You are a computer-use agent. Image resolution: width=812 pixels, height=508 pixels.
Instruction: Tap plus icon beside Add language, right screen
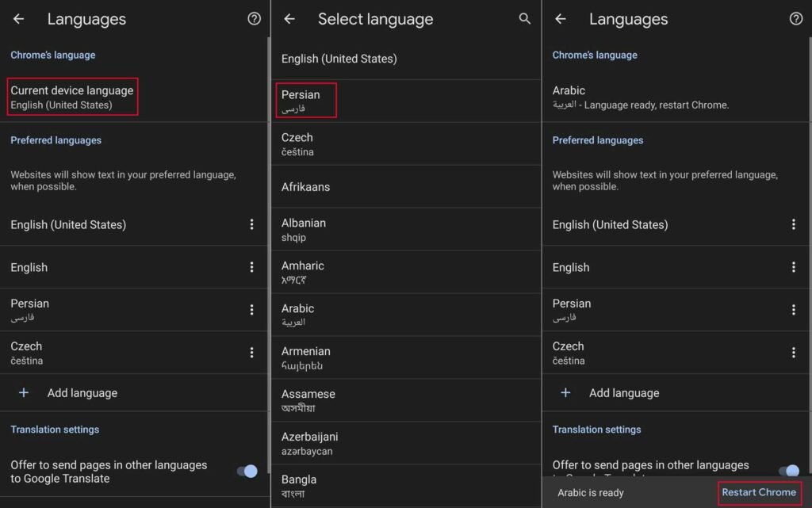click(x=565, y=392)
